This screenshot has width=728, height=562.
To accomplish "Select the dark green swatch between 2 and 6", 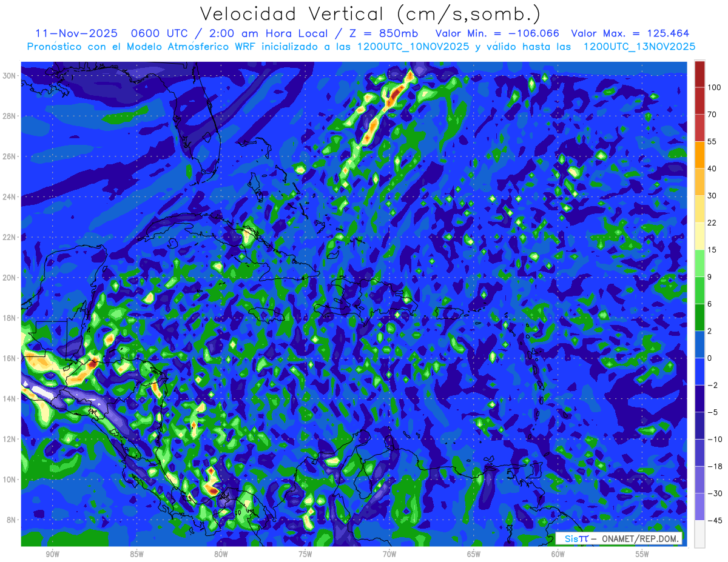I will [699, 317].
